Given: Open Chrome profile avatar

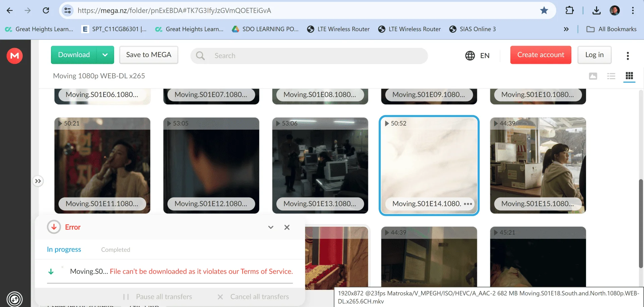Looking at the screenshot, I should click(614, 10).
